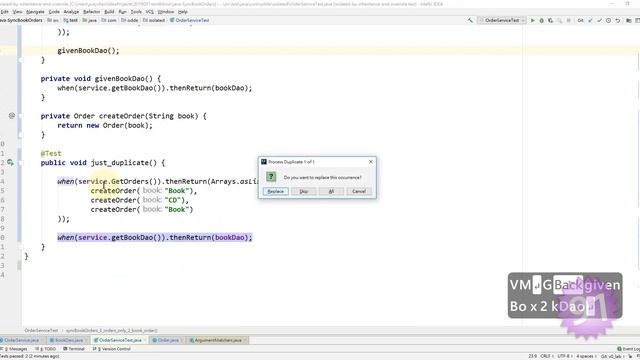Click the VCS Update Project icon
Screen dimensions: 640x360
590,20
